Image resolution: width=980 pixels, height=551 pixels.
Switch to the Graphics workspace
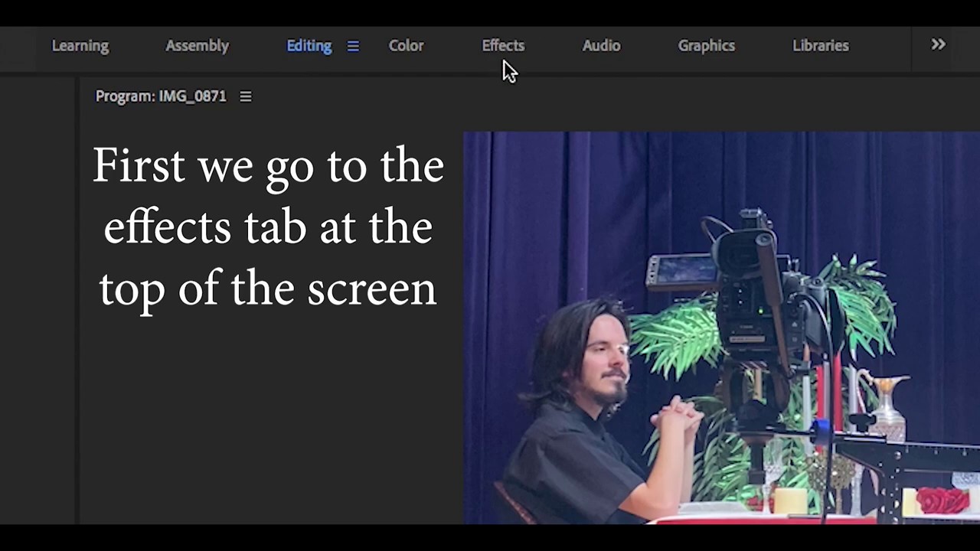point(706,46)
